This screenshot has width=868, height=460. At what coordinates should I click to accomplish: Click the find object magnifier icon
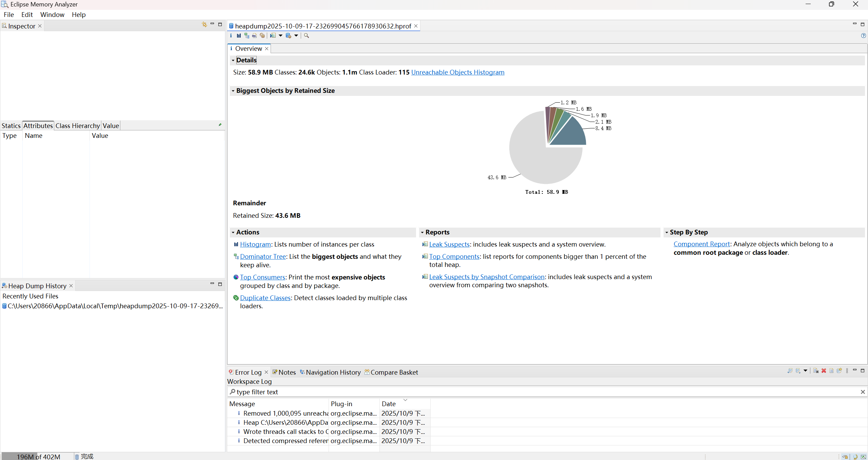click(x=307, y=36)
